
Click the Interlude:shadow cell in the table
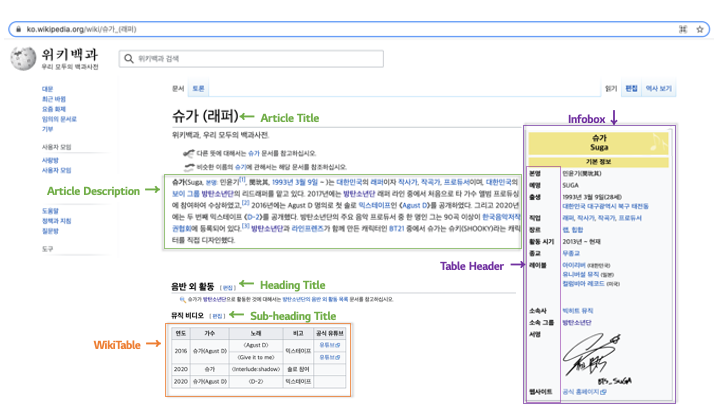tap(256, 369)
